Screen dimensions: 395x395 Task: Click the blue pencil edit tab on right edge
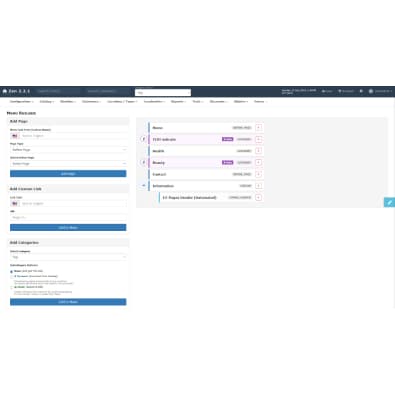click(x=389, y=202)
